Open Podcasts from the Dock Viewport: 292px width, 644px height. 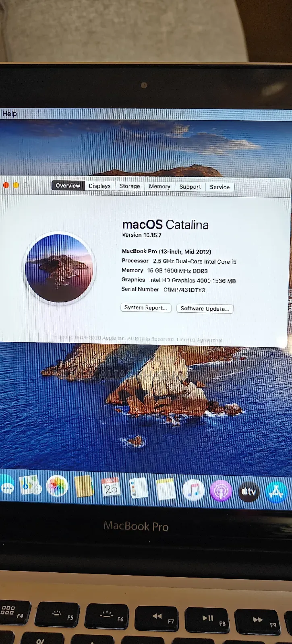pos(221,491)
